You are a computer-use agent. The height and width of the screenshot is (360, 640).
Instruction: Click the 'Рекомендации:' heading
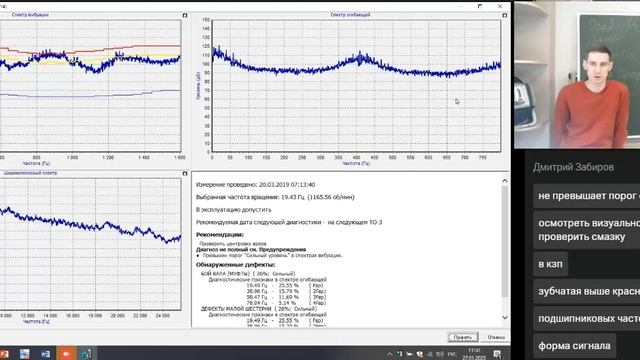point(220,235)
